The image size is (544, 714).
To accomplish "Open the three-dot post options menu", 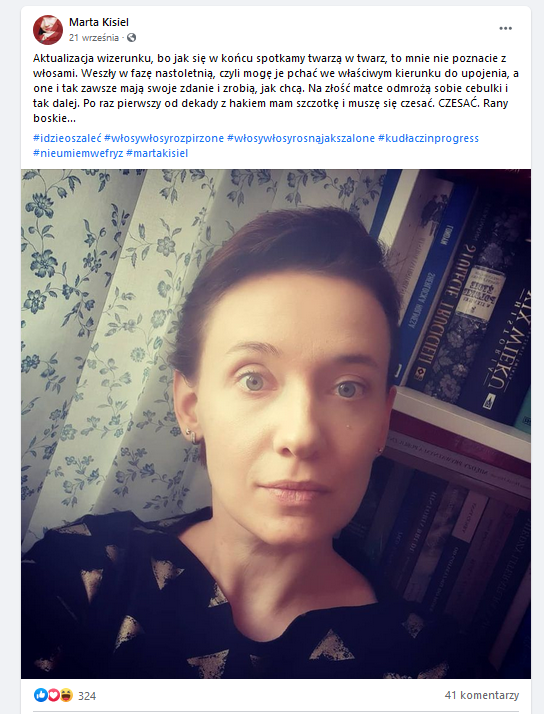I will point(505,28).
